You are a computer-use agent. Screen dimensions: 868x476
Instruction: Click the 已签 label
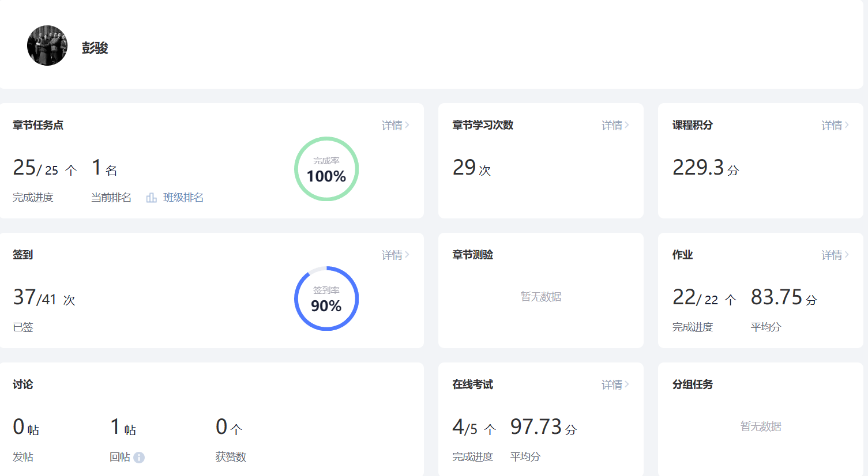click(23, 327)
